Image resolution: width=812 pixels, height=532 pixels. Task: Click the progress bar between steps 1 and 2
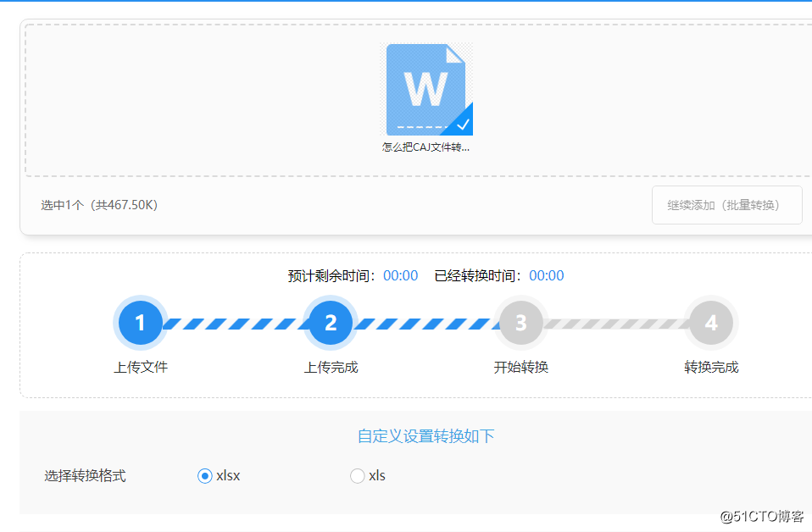pos(236,324)
